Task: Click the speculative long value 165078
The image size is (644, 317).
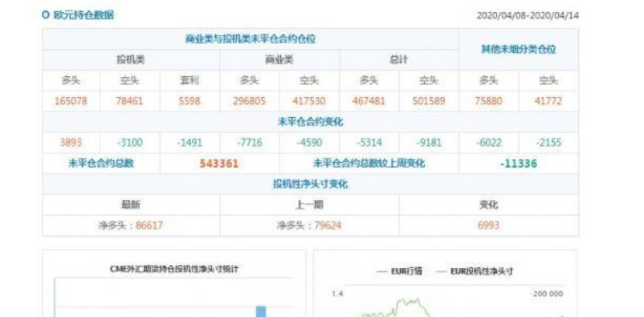Action: click(71, 101)
